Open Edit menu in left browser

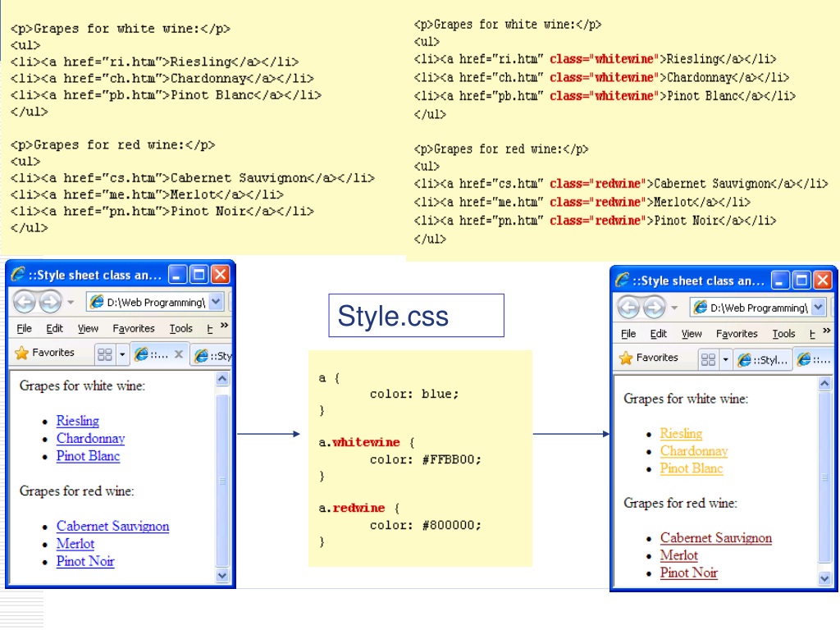click(x=54, y=328)
